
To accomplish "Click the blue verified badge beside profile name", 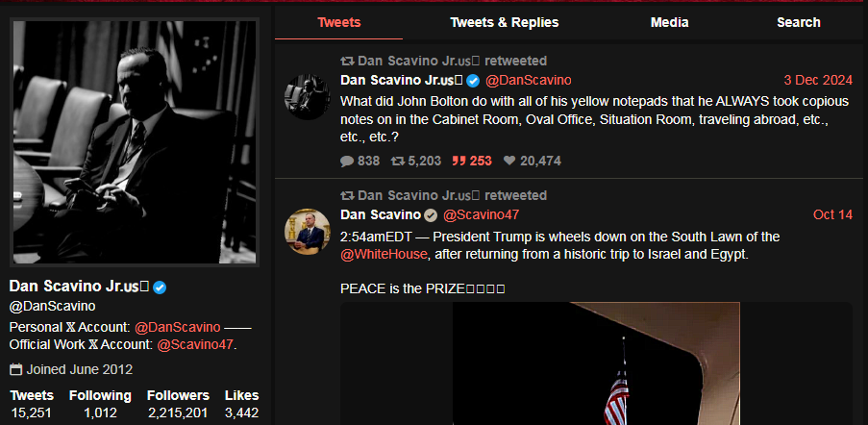I will [161, 287].
